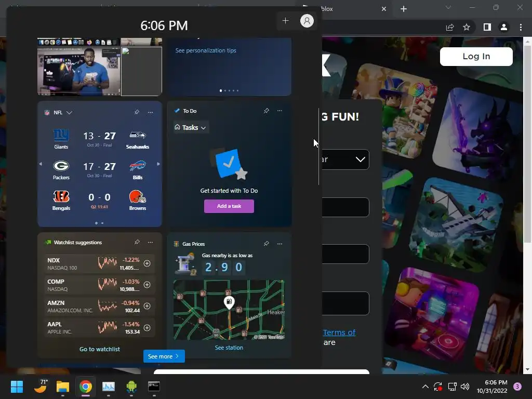Viewport: 532px width, 399px height.
Task: Click Roblox page vertical scrollbar
Action: click(x=527, y=144)
